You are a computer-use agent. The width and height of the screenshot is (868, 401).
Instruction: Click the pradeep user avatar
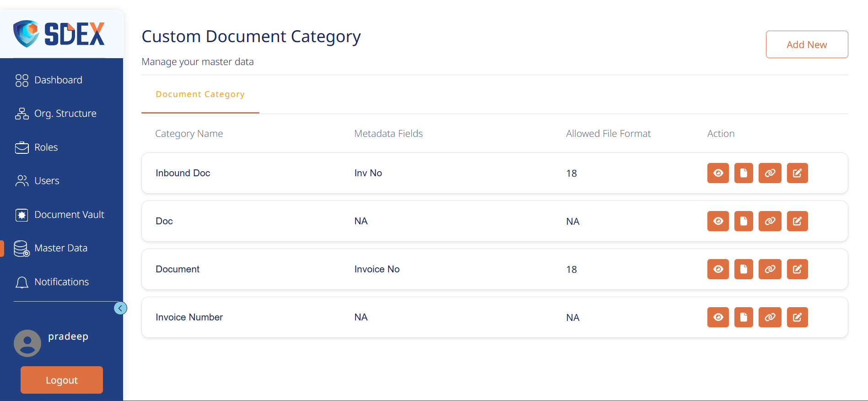[x=27, y=343]
